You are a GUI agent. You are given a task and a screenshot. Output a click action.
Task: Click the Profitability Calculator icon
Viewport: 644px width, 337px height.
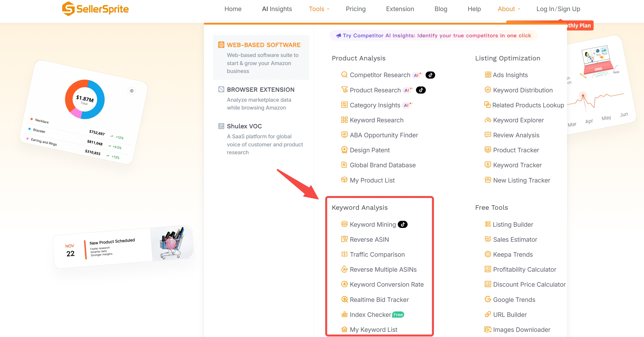point(488,269)
